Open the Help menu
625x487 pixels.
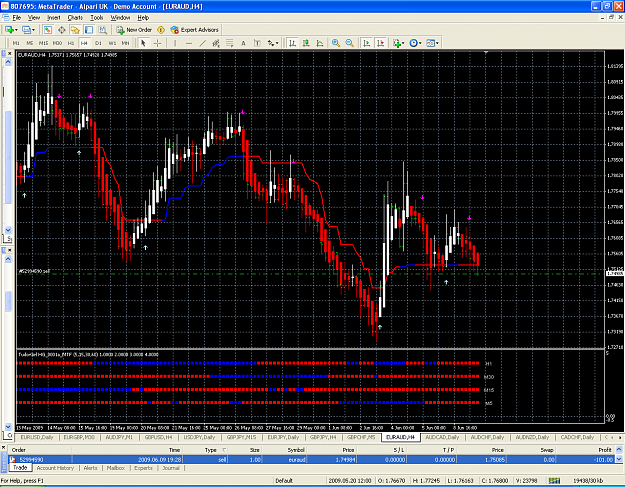coord(143,18)
